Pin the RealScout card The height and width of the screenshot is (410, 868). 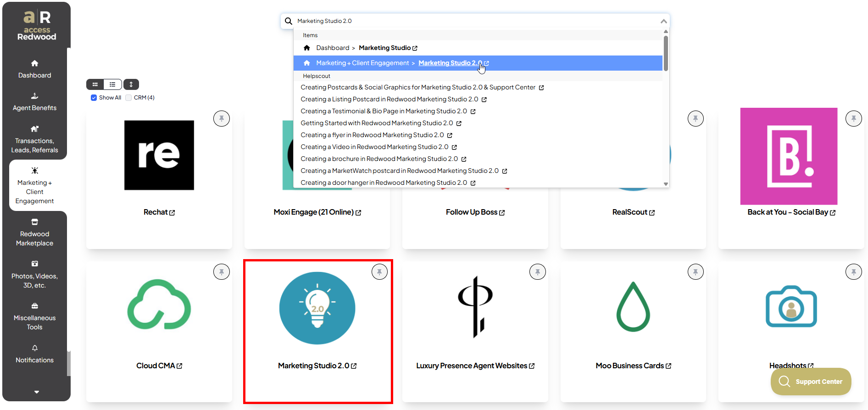click(696, 119)
